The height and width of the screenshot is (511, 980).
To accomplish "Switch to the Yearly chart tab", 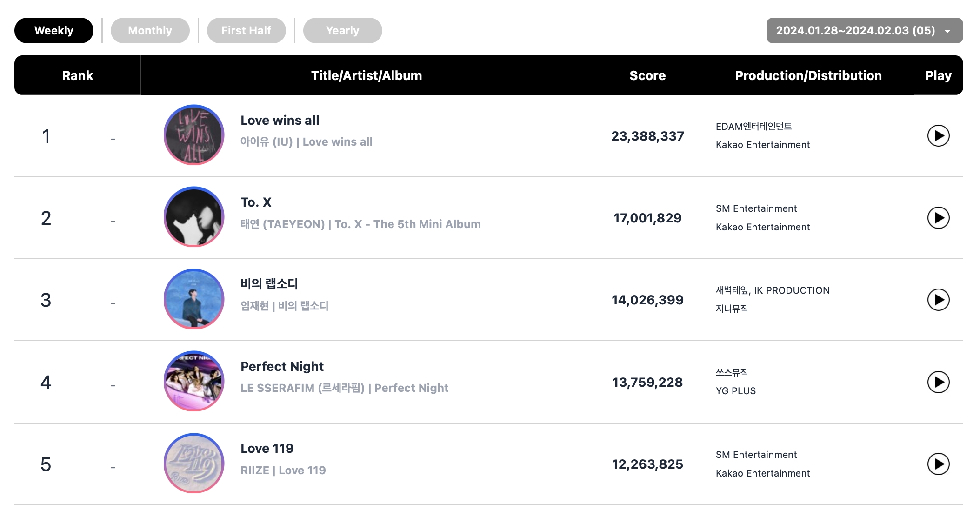I will pyautogui.click(x=342, y=31).
